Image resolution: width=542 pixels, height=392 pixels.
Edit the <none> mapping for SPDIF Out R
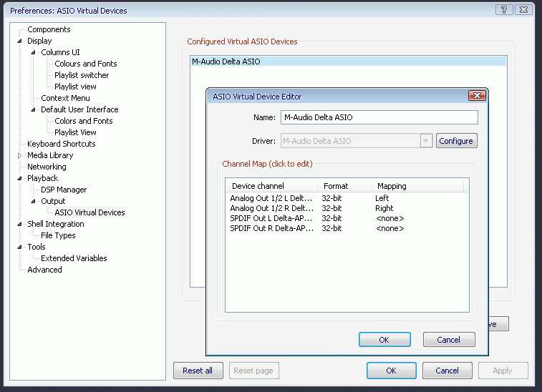[x=390, y=228]
